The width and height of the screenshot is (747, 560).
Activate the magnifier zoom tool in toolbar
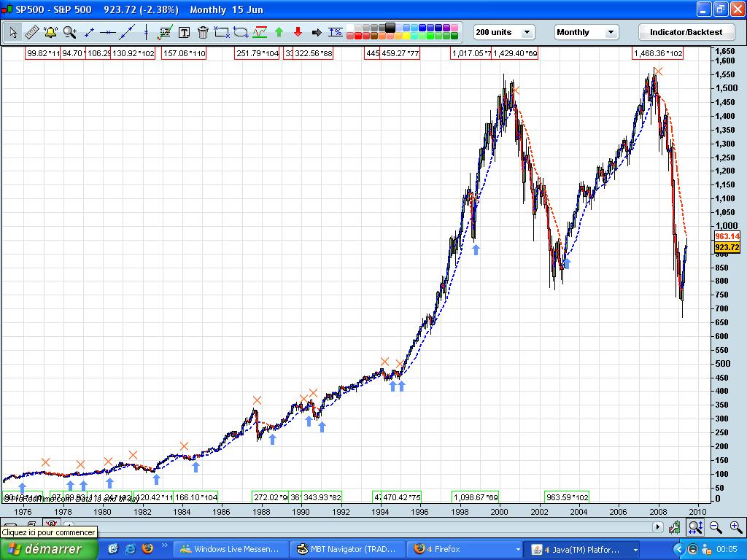(x=69, y=32)
